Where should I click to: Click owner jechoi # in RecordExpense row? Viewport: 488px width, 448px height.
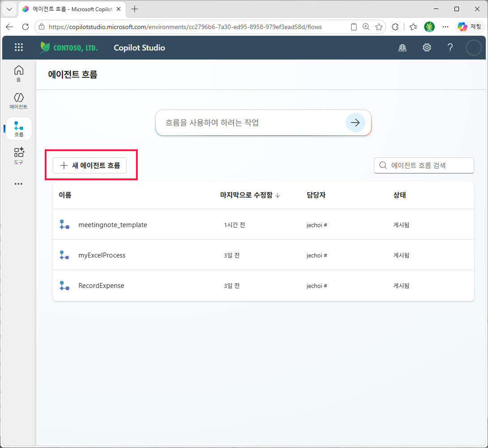pos(317,286)
